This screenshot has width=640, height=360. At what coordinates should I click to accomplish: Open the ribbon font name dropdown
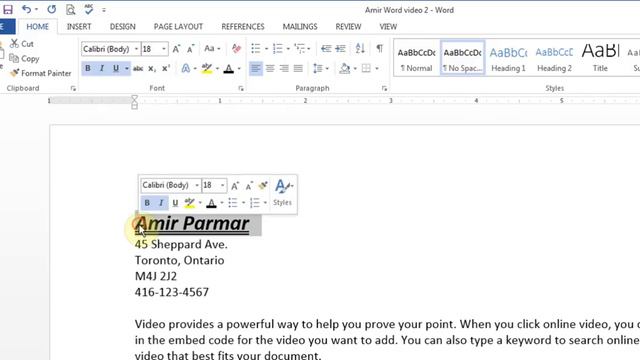coord(136,49)
